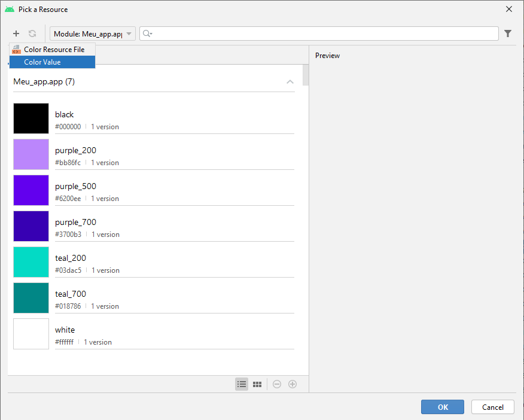Select the black color resource
Screen dimensions: 524x420
65,114
